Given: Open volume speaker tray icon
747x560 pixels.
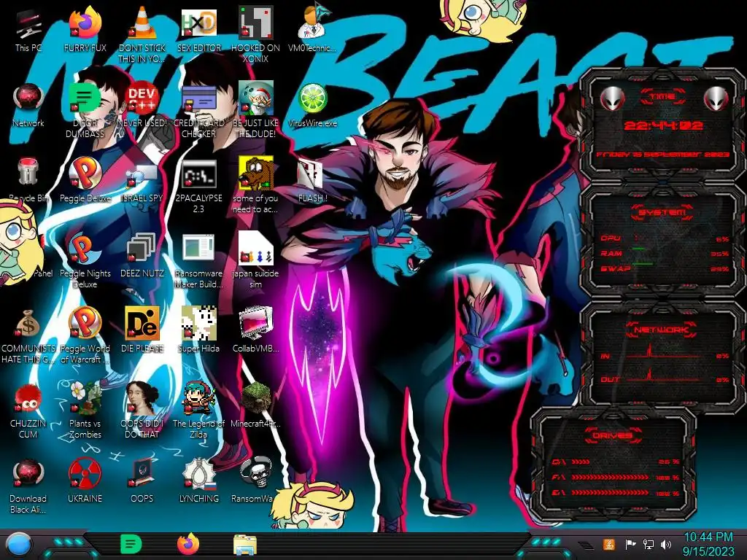Looking at the screenshot, I should click(x=666, y=544).
